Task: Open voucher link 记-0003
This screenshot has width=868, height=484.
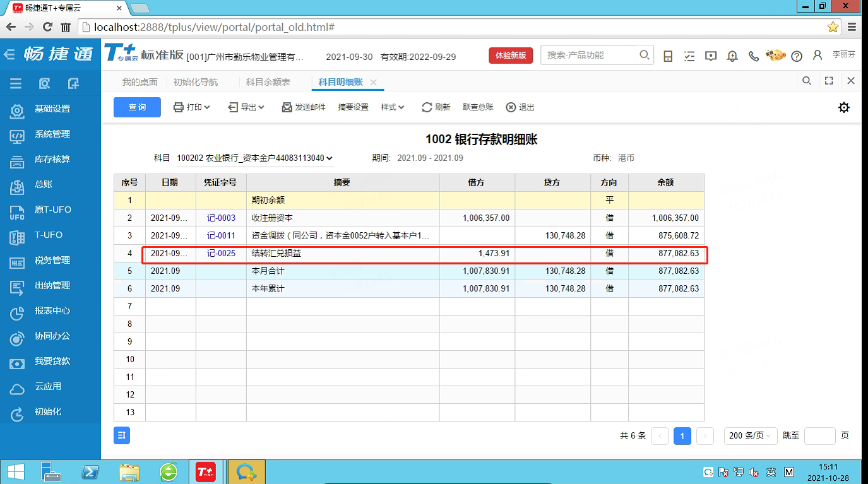Action: coord(221,218)
